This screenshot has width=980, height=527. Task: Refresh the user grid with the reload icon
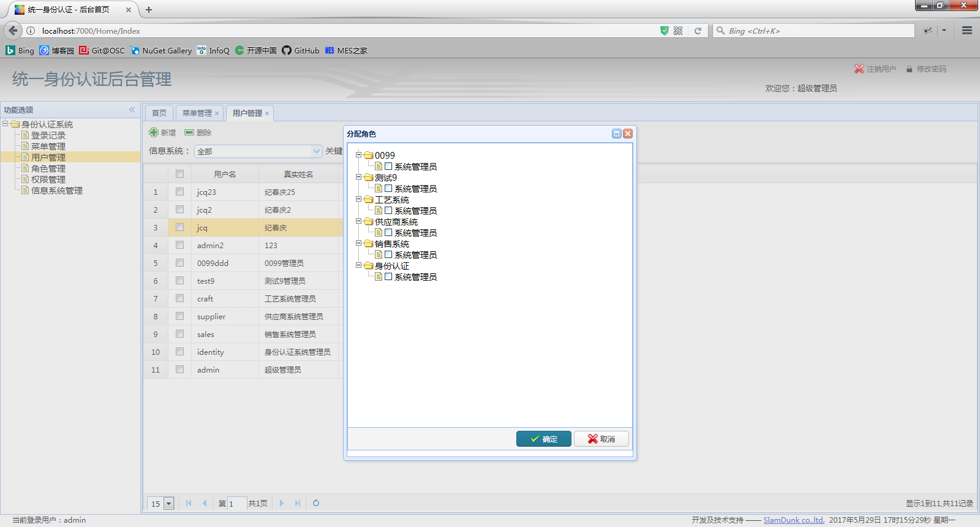pyautogui.click(x=316, y=503)
